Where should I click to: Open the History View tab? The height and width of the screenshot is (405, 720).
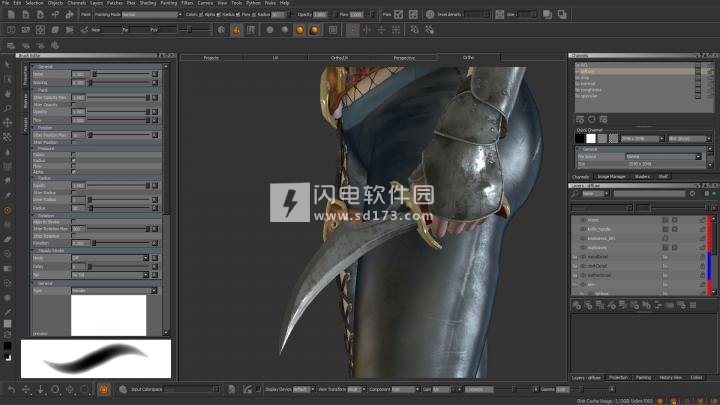point(670,378)
